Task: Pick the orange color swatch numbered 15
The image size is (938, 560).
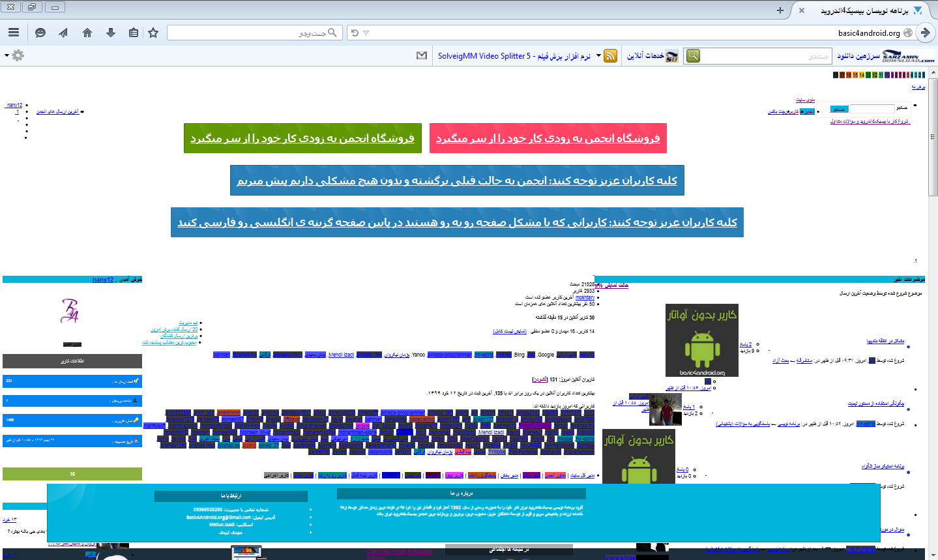Action: [x=855, y=75]
